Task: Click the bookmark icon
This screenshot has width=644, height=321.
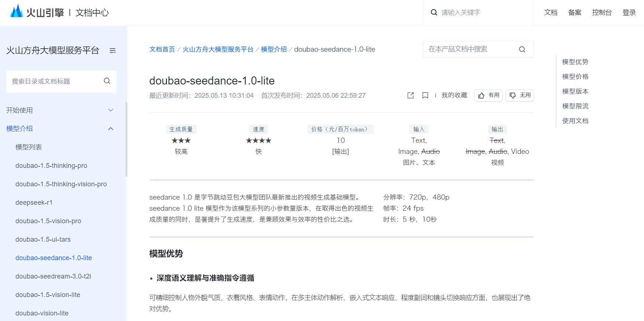Action: click(425, 95)
